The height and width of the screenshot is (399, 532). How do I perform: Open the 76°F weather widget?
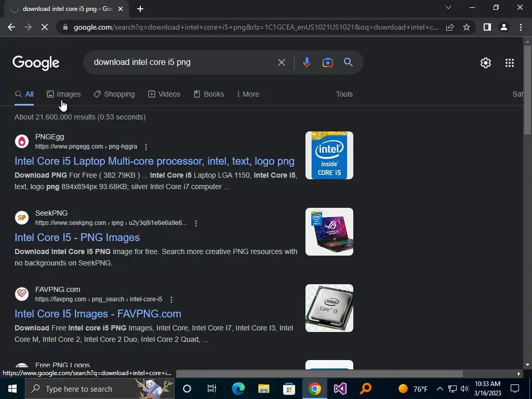(413, 389)
